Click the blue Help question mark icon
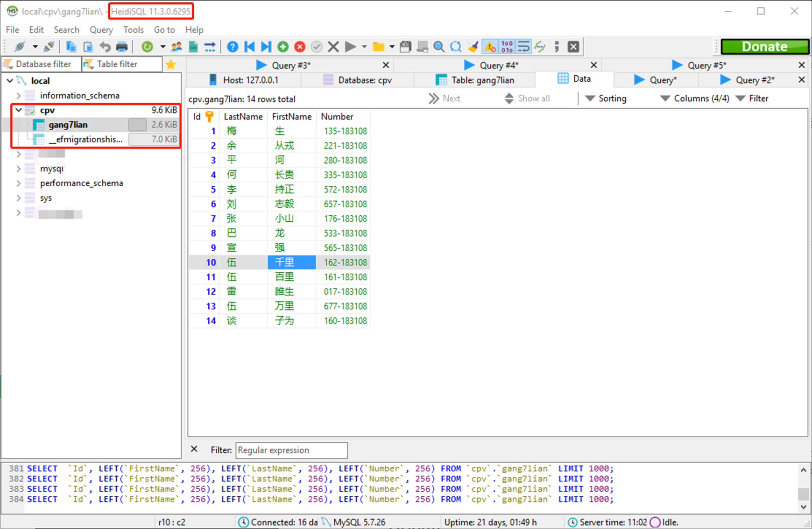 tap(233, 47)
